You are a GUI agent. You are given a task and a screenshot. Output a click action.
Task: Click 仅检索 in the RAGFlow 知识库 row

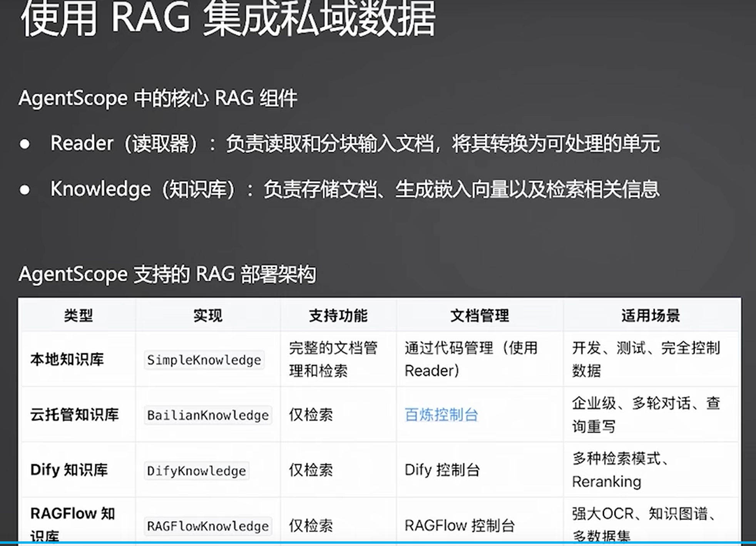tap(311, 525)
